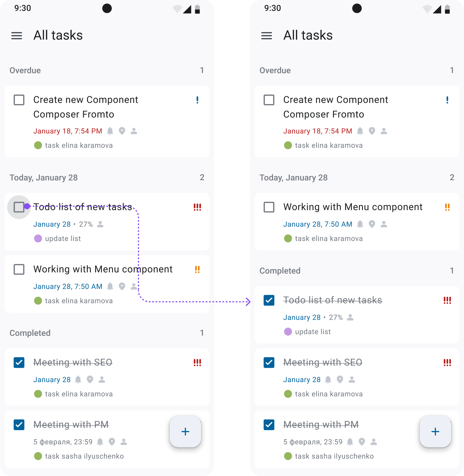Uncheck Meeting with SEO on the left phone
The height and width of the screenshot is (476, 464).
coord(19,362)
